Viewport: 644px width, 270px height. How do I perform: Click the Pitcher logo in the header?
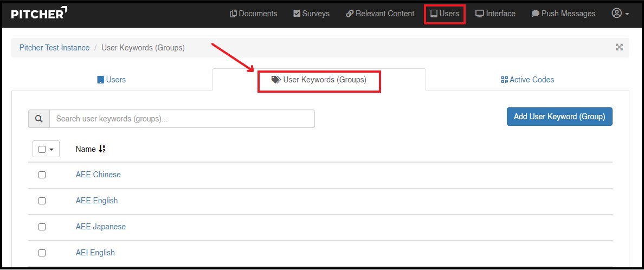click(x=39, y=13)
